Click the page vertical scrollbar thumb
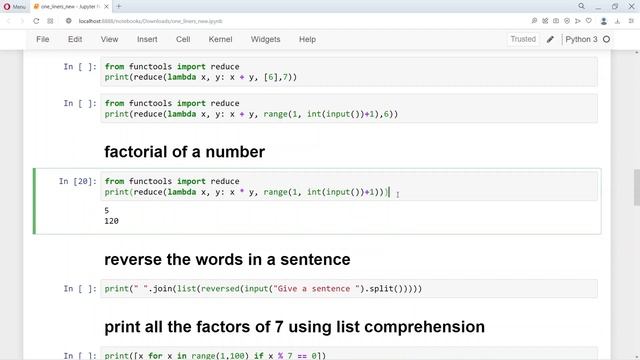640x360 pixels. pos(637,188)
